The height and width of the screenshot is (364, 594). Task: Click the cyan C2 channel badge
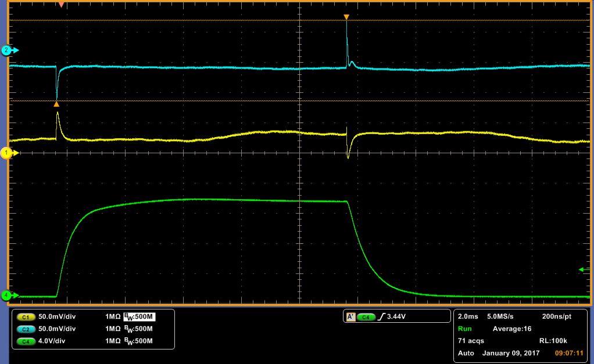tap(26, 329)
